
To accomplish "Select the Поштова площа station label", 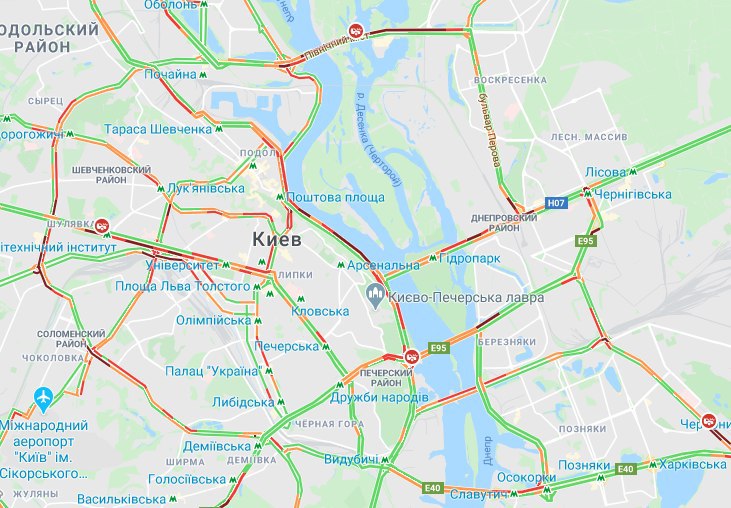I will pyautogui.click(x=335, y=197).
